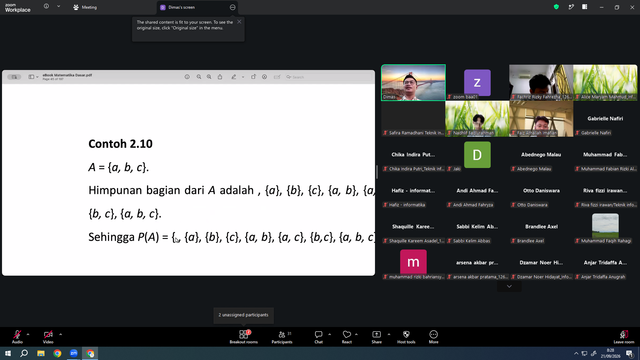Viewport: 640px width, 360px height.
Task: Click sidebar toggle in shared PDF viewer
Action: click(x=31, y=77)
